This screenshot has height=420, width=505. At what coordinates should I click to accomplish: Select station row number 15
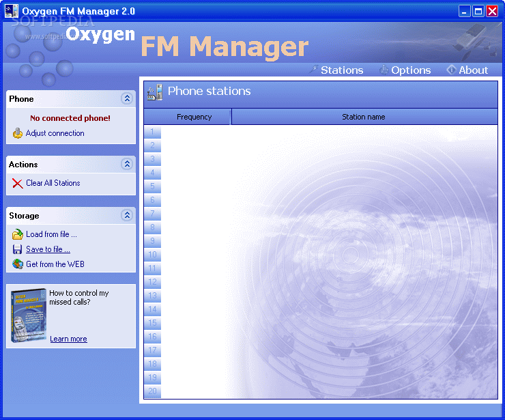tap(152, 323)
